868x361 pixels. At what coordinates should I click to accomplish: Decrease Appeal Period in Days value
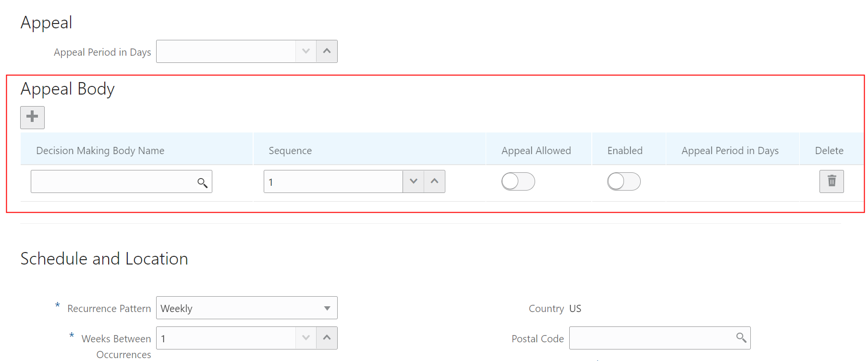coord(306,51)
